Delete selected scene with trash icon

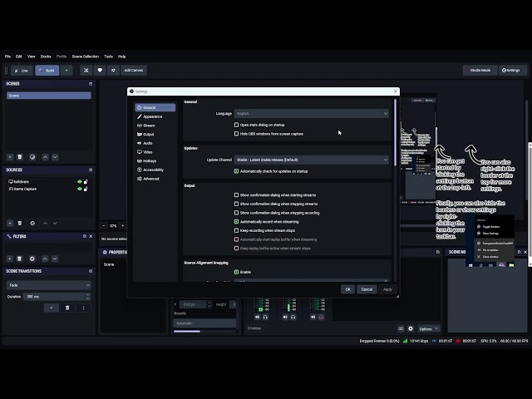pyautogui.click(x=20, y=157)
